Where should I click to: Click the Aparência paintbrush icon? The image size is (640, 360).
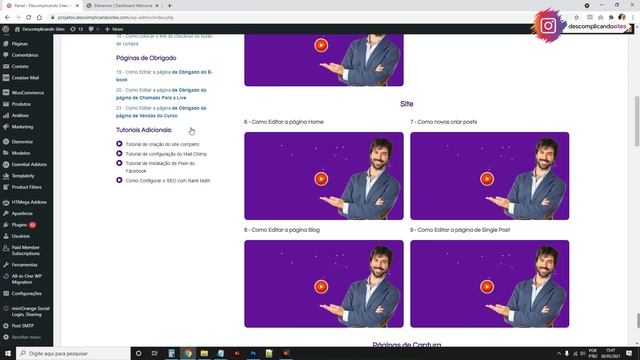click(x=6, y=213)
